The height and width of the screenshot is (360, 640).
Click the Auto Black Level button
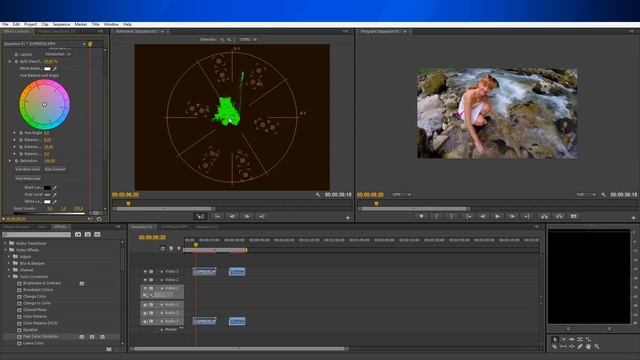pos(28,169)
